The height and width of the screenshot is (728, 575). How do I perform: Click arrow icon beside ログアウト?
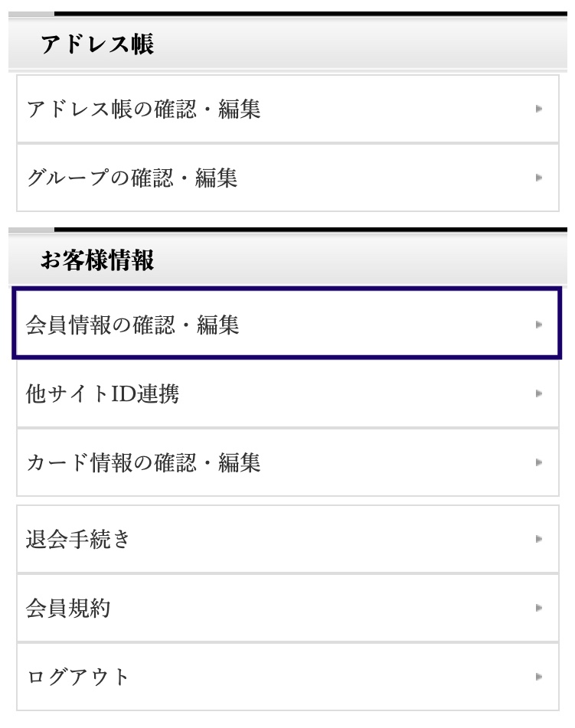(539, 677)
